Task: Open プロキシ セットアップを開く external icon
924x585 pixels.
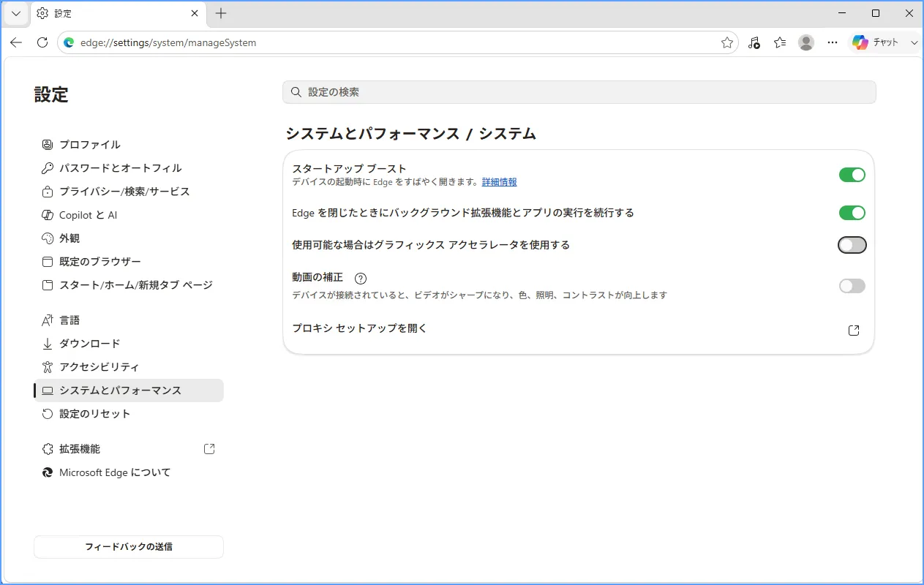Action: tap(854, 331)
